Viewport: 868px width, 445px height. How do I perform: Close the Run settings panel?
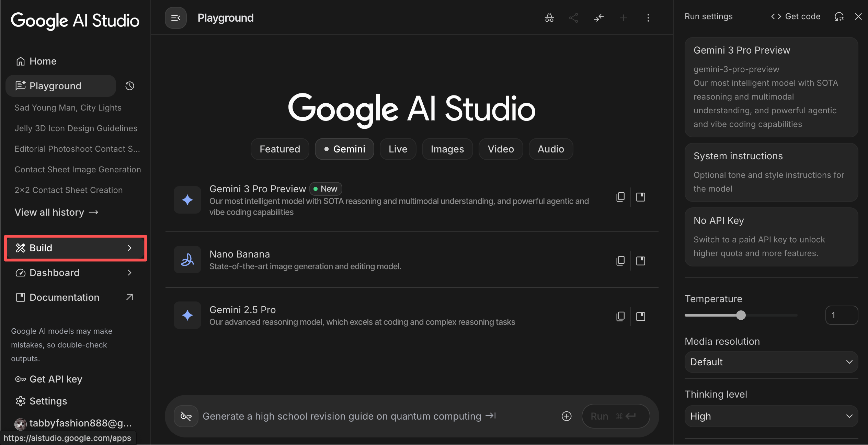coord(858,16)
